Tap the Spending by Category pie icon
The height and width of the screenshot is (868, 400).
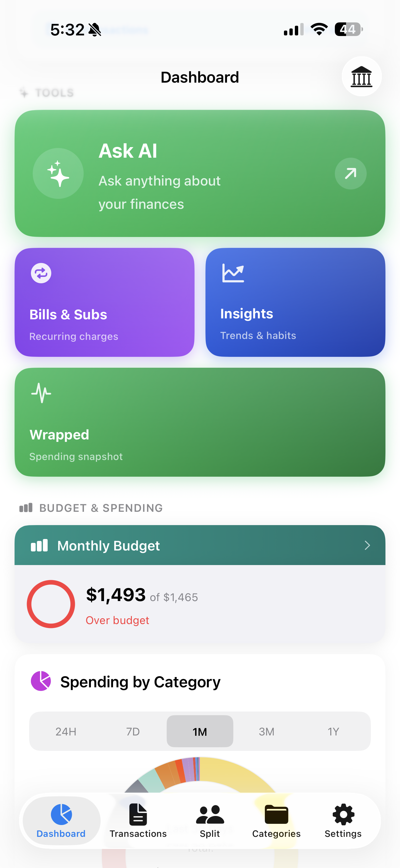click(x=41, y=681)
